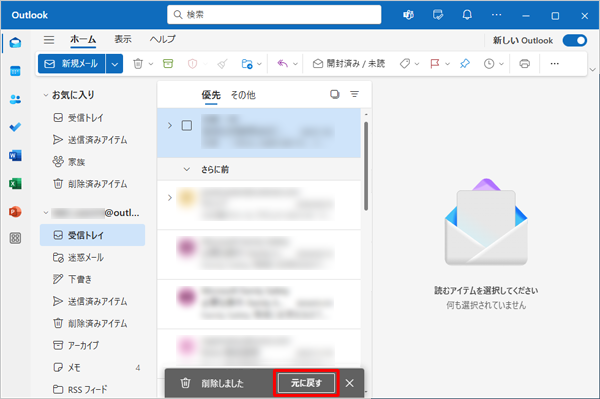600x399 pixels.
Task: Open the Calendar icon in left rail
Action: pos(15,71)
